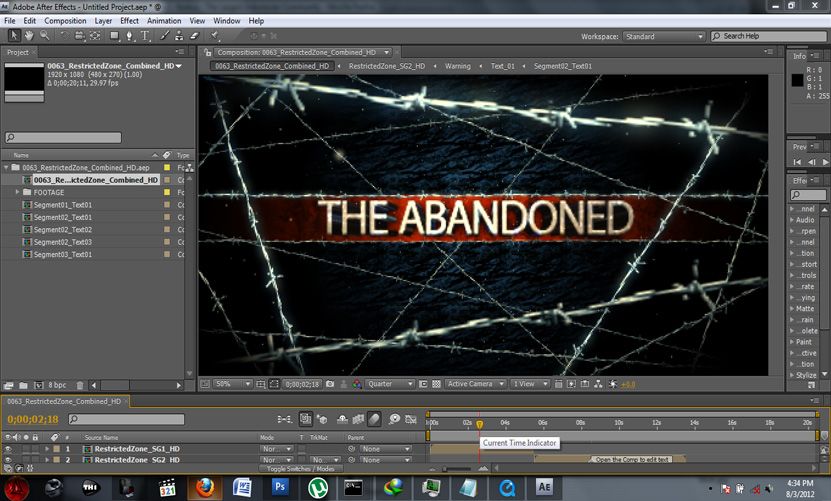The width and height of the screenshot is (831, 501).
Task: Open comp mini-flowchart icon in timeline
Action: 285,419
